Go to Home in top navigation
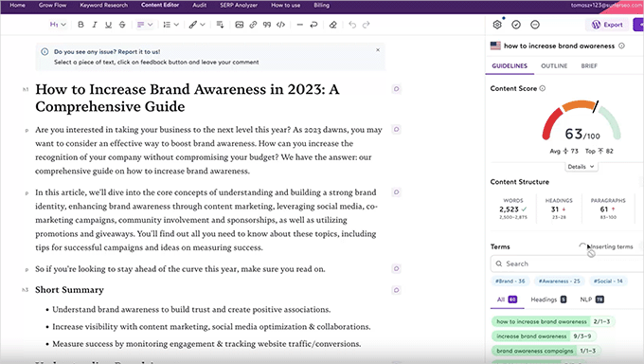The width and height of the screenshot is (644, 364). pyautogui.click(x=17, y=6)
